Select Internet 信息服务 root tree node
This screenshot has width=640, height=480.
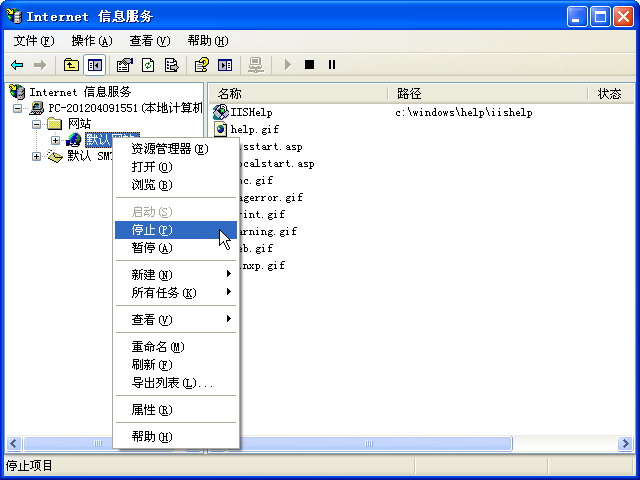tap(80, 92)
